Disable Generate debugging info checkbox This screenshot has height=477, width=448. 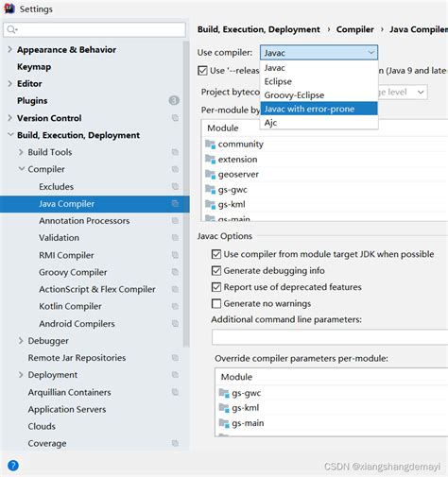click(x=216, y=271)
